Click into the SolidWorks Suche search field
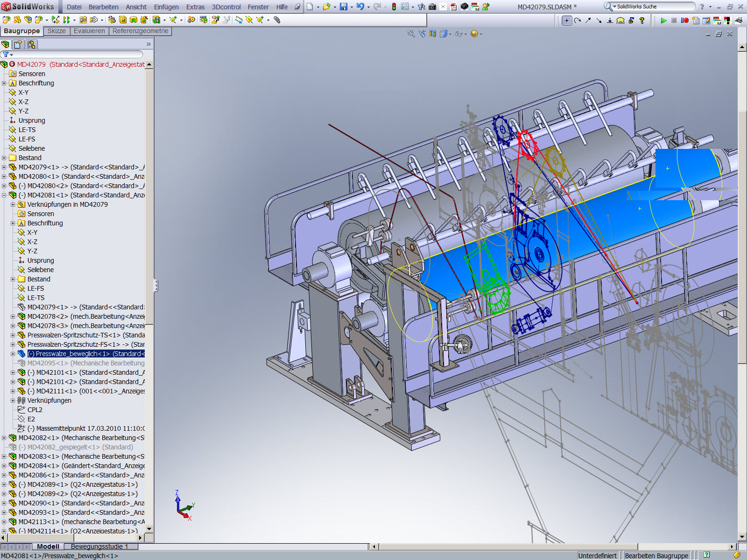 (x=654, y=7)
